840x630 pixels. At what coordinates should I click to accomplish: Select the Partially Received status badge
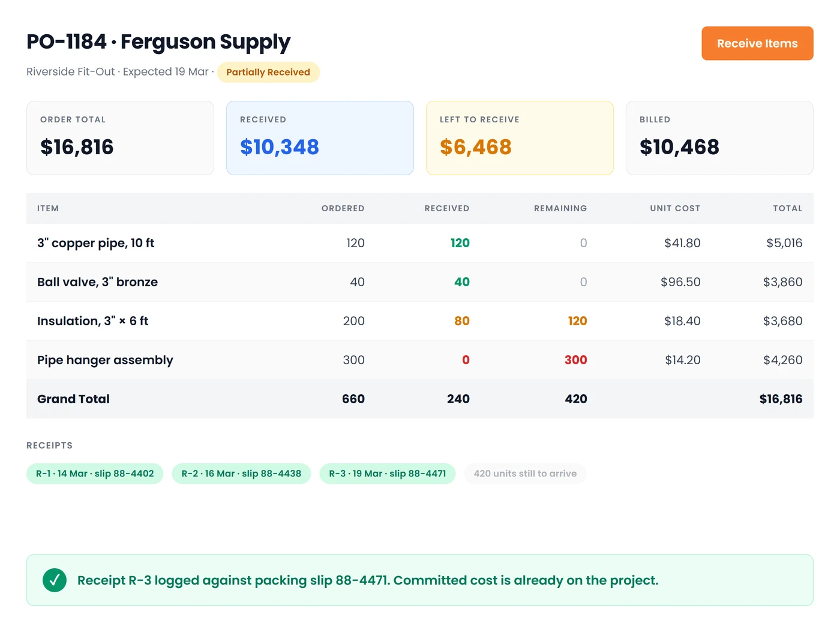(x=268, y=72)
